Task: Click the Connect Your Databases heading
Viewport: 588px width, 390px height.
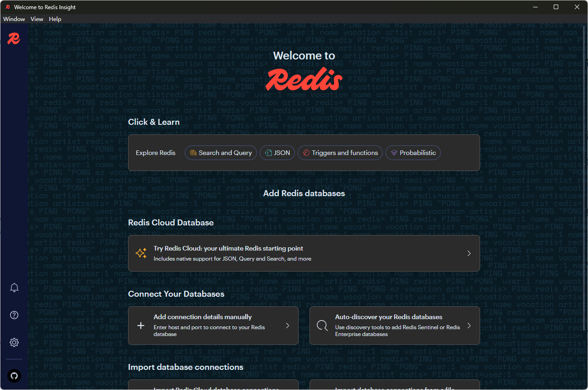Action: (x=176, y=294)
